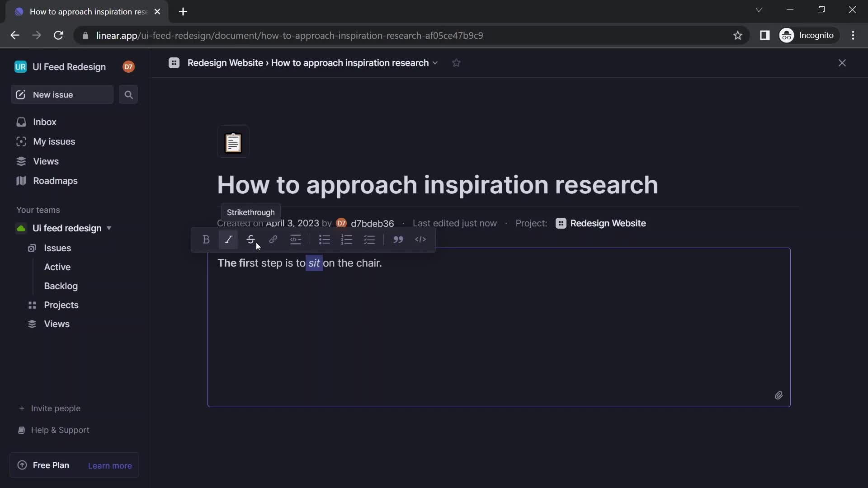Open the document title dropdown chevron
The width and height of the screenshot is (868, 488).
click(x=435, y=63)
